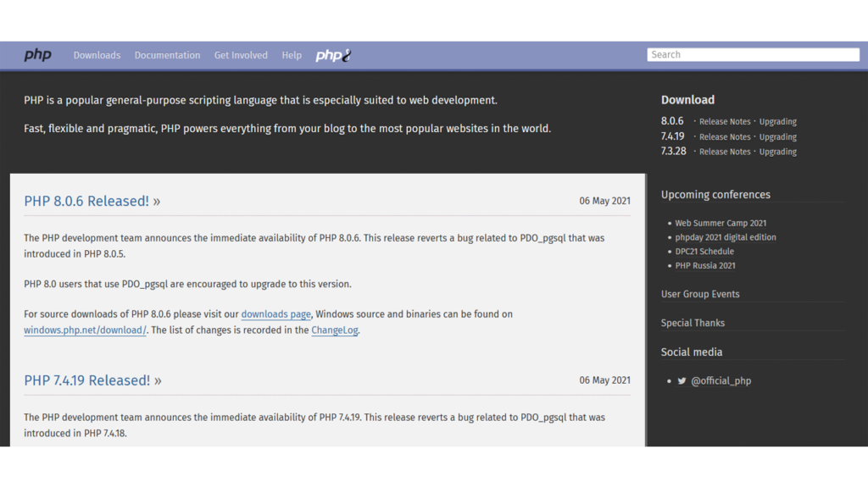Download version 8.0.6 from the sidebar
Image resolution: width=868 pixels, height=488 pixels.
point(672,121)
